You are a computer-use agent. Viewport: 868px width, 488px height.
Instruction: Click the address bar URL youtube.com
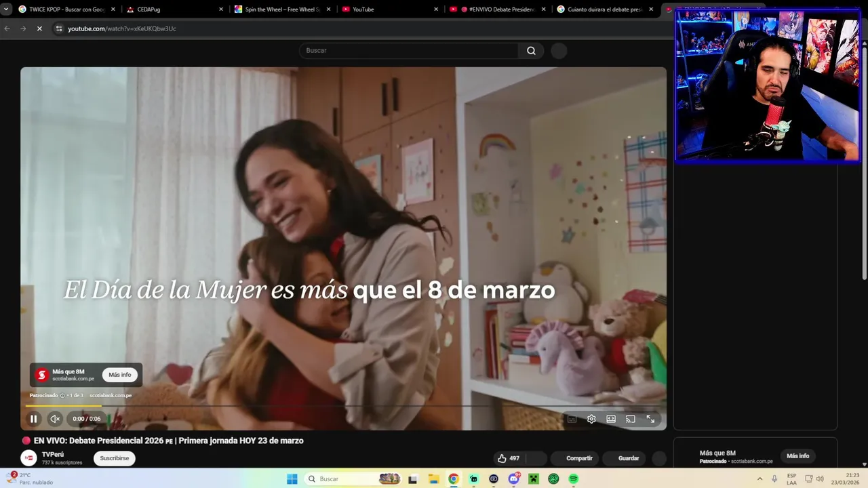[122, 28]
